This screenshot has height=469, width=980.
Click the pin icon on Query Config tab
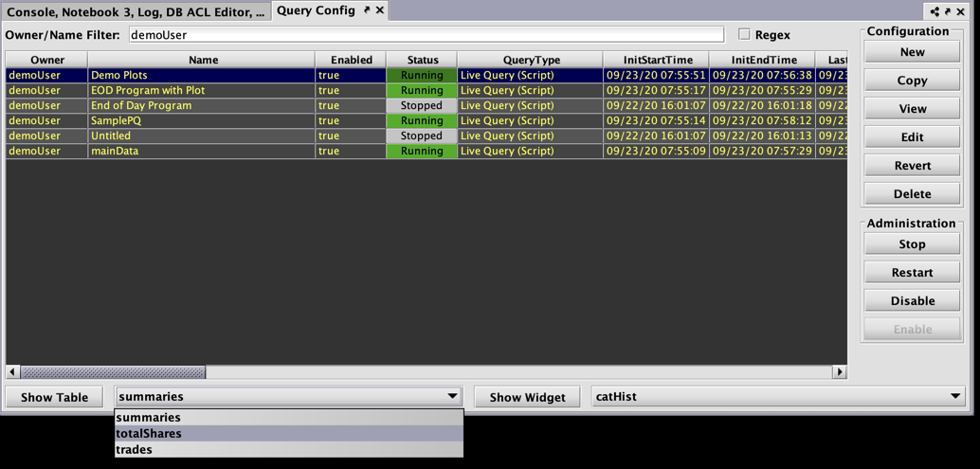click(367, 10)
